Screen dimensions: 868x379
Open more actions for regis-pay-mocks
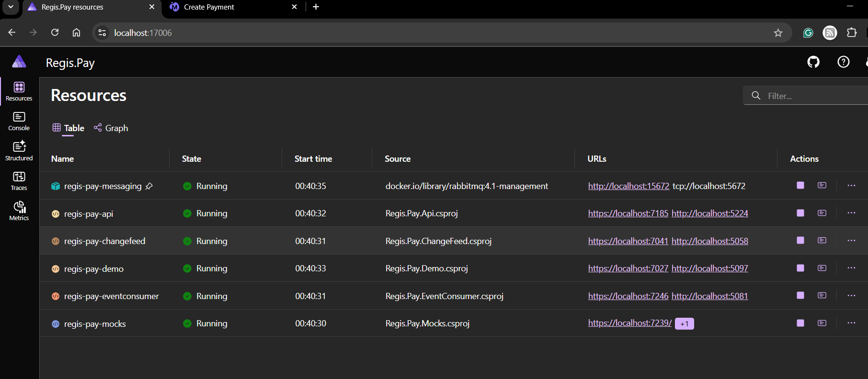click(851, 323)
